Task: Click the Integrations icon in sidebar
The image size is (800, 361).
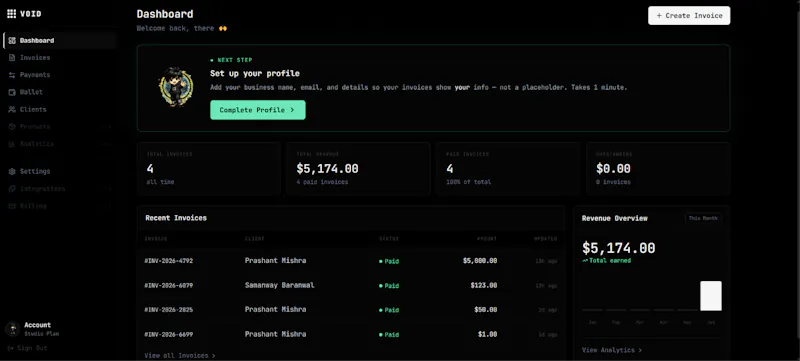Action: [12, 189]
